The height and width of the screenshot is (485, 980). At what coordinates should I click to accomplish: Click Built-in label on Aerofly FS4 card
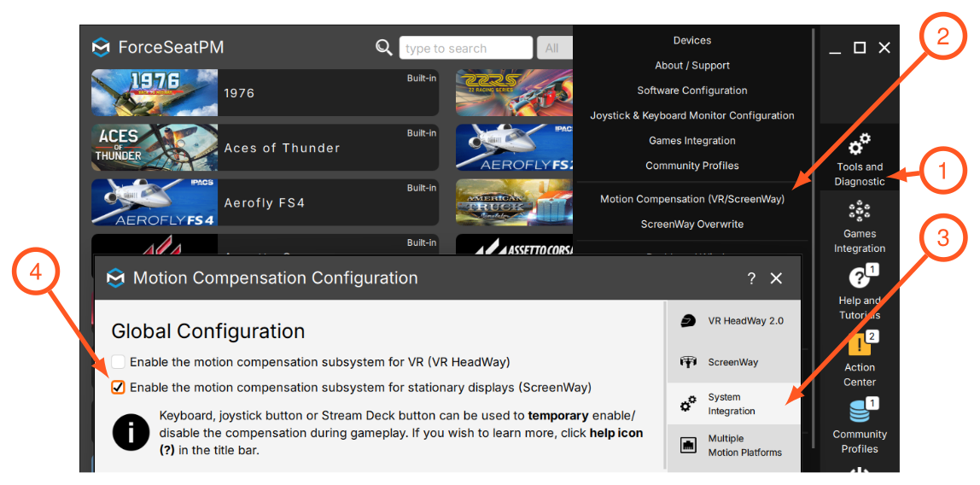point(421,188)
